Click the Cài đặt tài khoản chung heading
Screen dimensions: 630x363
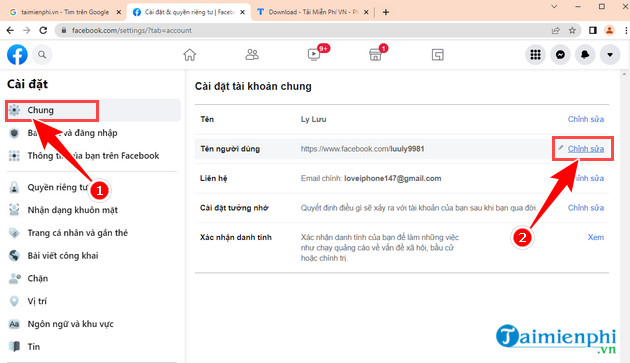click(x=253, y=86)
